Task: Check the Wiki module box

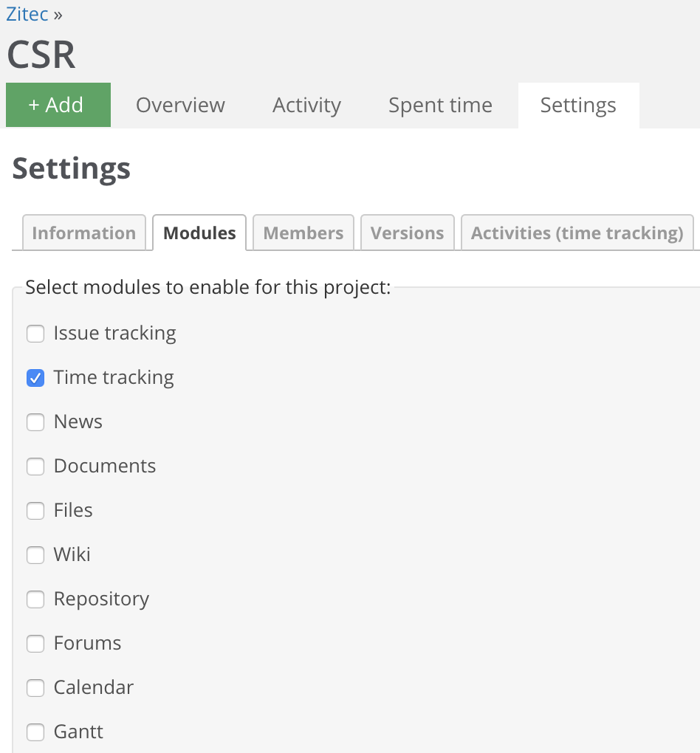Action: coord(35,554)
